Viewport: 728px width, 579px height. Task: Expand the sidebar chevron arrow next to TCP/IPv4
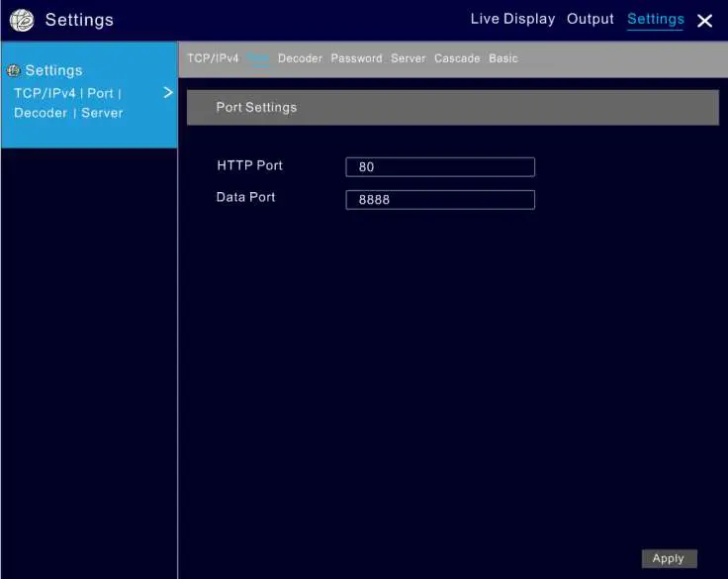(168, 92)
